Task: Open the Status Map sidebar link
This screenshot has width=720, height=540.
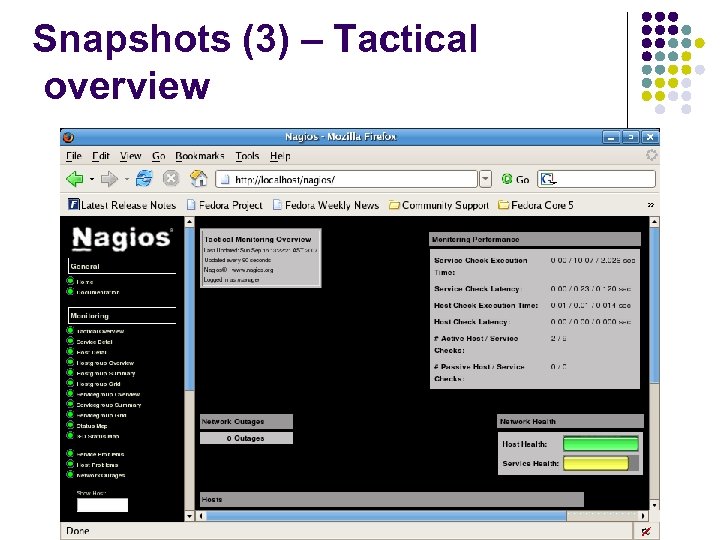Action: click(x=92, y=426)
